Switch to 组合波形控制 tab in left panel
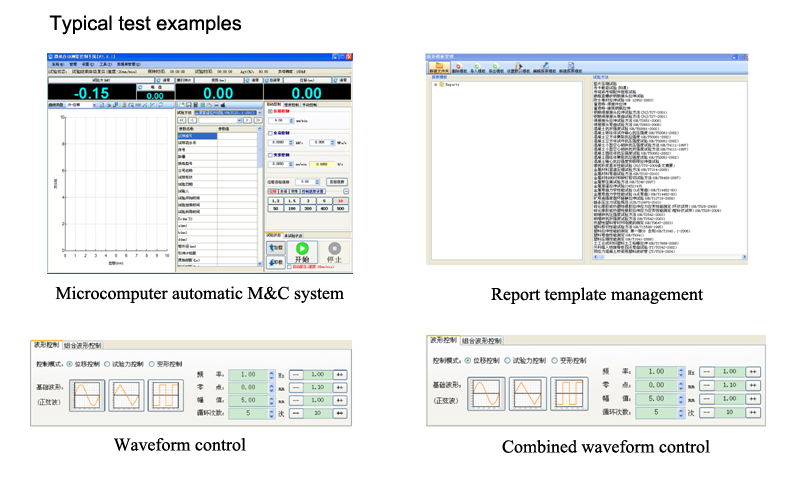 pyautogui.click(x=82, y=345)
